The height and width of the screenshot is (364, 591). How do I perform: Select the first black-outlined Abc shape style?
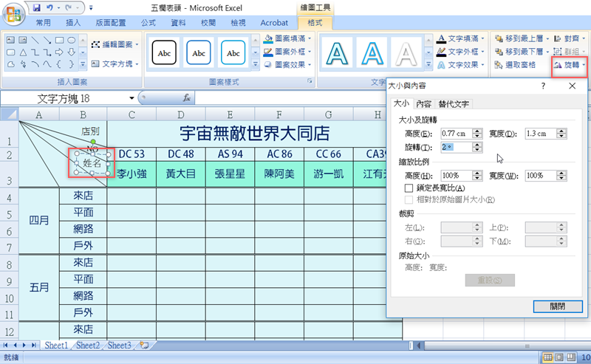164,53
